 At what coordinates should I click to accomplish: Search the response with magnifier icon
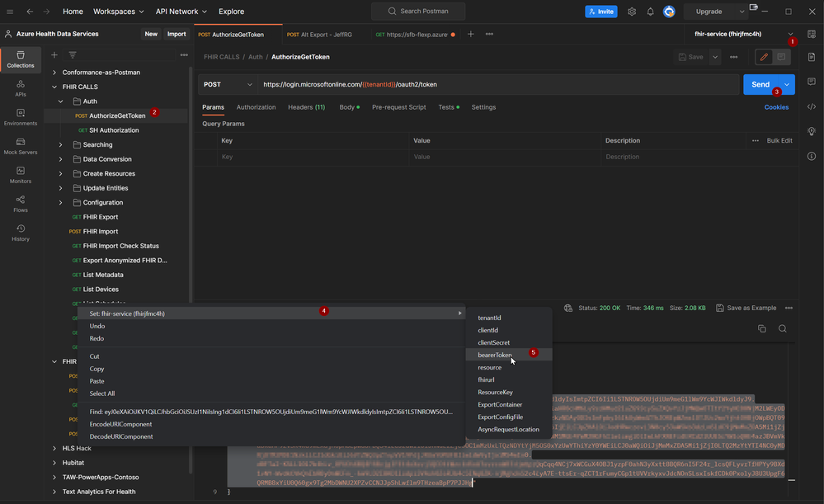point(783,328)
